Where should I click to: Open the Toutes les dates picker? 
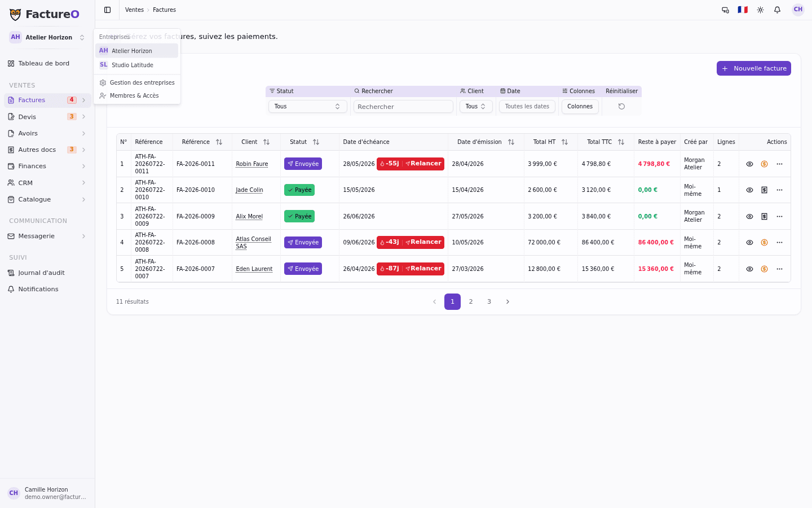527,106
